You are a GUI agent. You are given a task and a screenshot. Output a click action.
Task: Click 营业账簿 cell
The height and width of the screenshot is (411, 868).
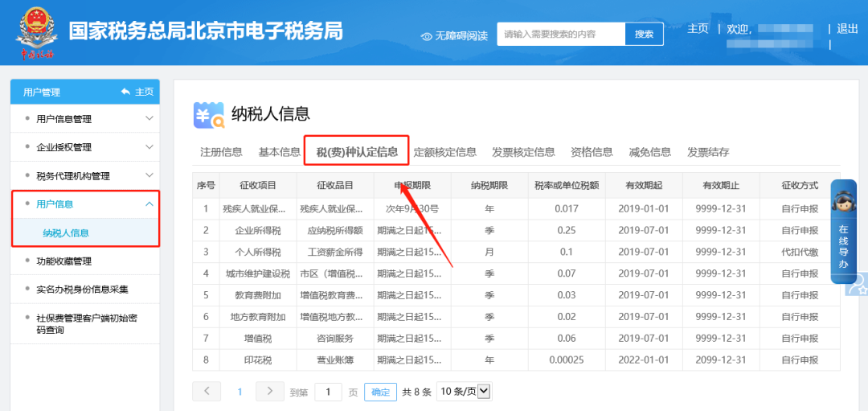click(335, 360)
